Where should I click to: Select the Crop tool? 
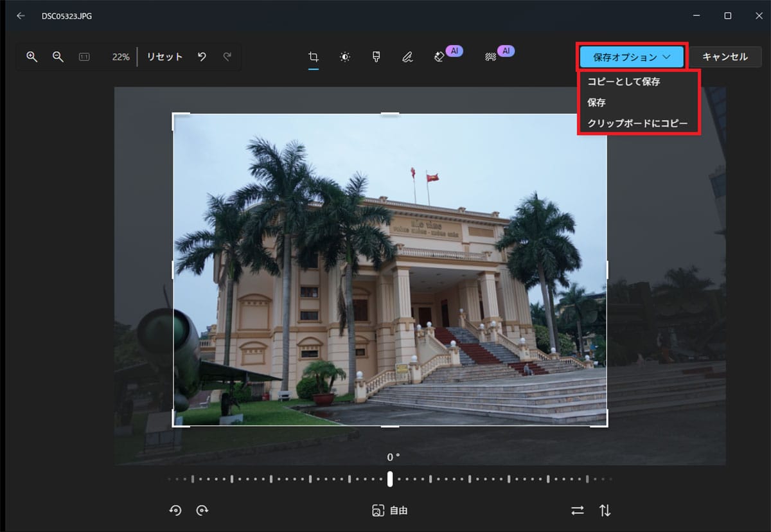(x=313, y=57)
